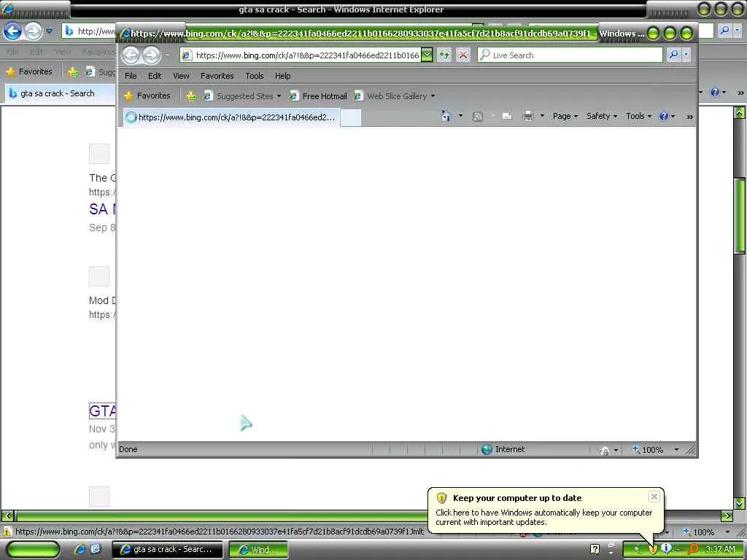
Task: Go forward in the front browser window
Action: [x=152, y=55]
